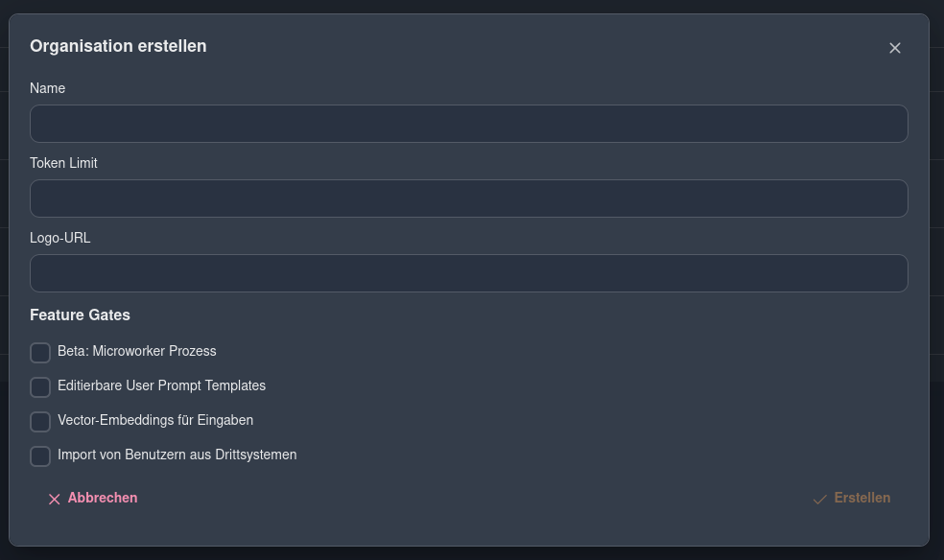Click the 'Logo-URL' field label
Image resolution: width=944 pixels, height=560 pixels.
tap(60, 238)
